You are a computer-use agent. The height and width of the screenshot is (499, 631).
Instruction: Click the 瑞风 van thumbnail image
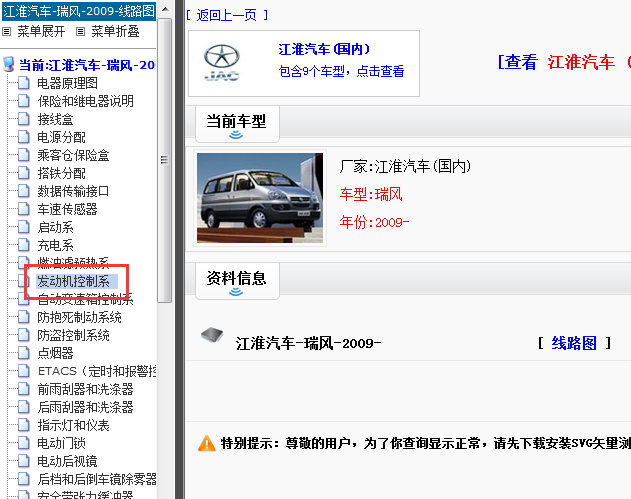pyautogui.click(x=260, y=198)
